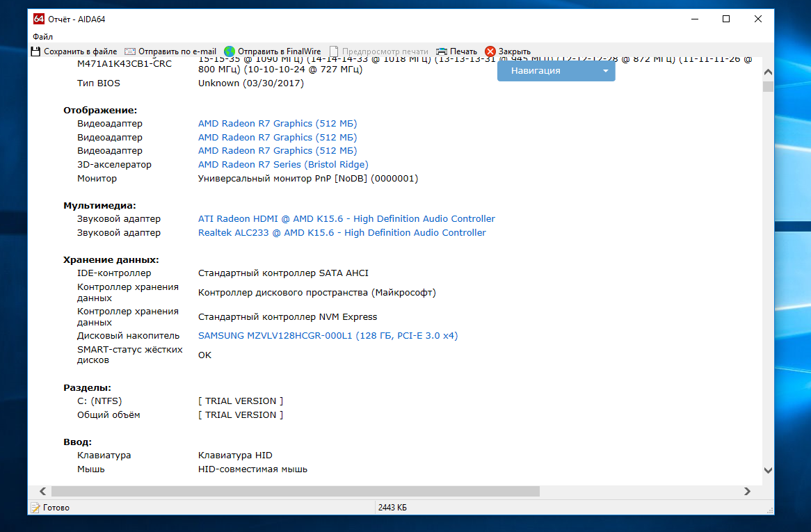Screen dimensions: 811x532
Task: Click the AIDA64 logo in title bar
Action: [x=39, y=19]
